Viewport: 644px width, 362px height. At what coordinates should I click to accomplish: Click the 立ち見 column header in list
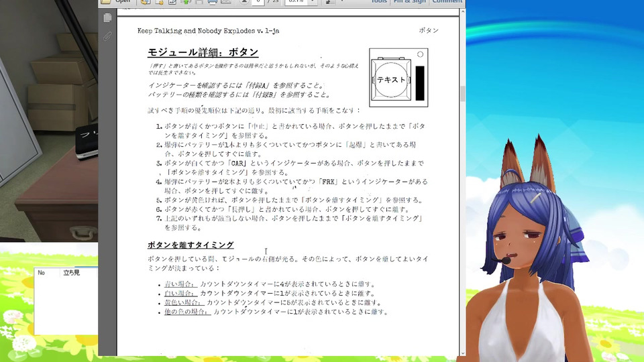(x=72, y=273)
